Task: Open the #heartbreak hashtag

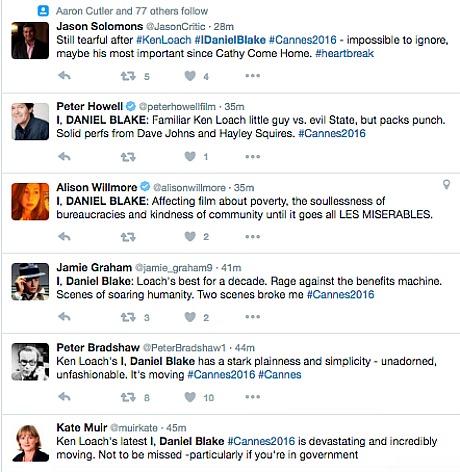Action: click(345, 53)
